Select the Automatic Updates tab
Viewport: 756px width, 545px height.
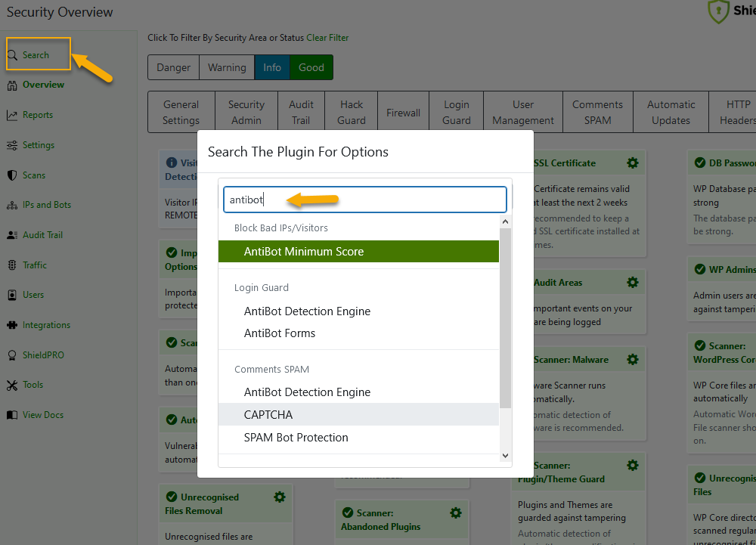[671, 112]
